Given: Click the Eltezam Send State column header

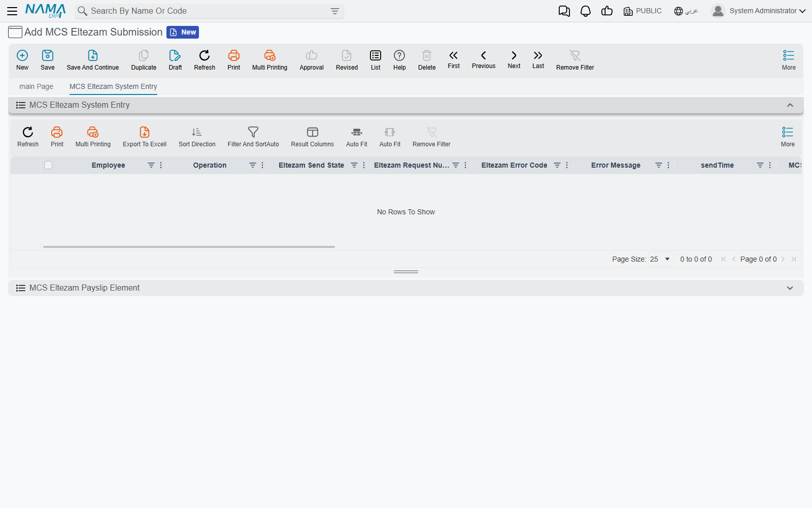Looking at the screenshot, I should [x=311, y=165].
